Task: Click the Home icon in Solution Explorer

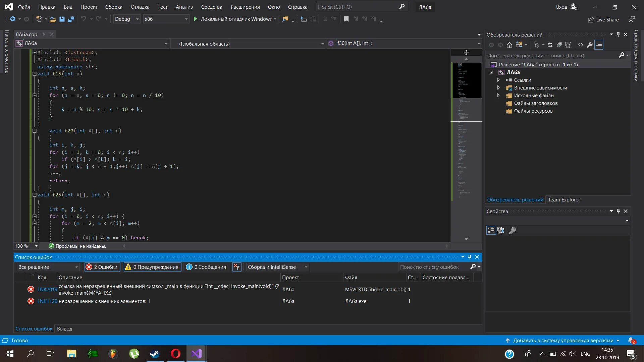Action: click(x=509, y=45)
